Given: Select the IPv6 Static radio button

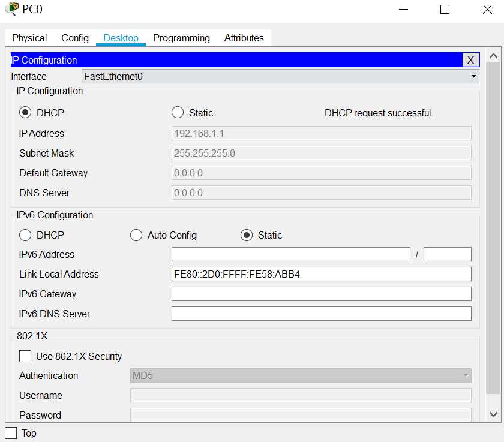Looking at the screenshot, I should click(247, 235).
